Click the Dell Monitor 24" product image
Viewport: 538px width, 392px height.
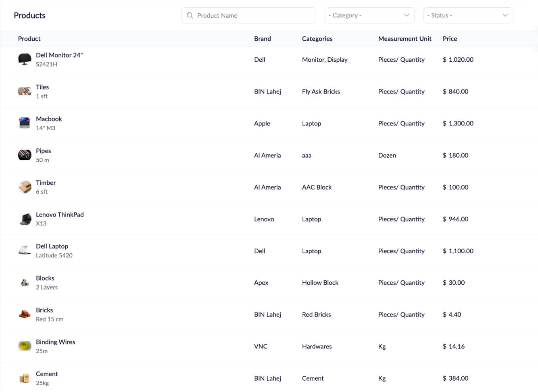pyautogui.click(x=24, y=59)
